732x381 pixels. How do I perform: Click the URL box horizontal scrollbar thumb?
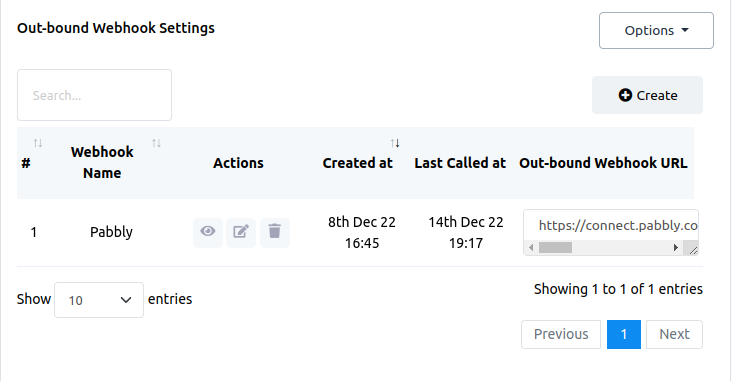[x=556, y=247]
